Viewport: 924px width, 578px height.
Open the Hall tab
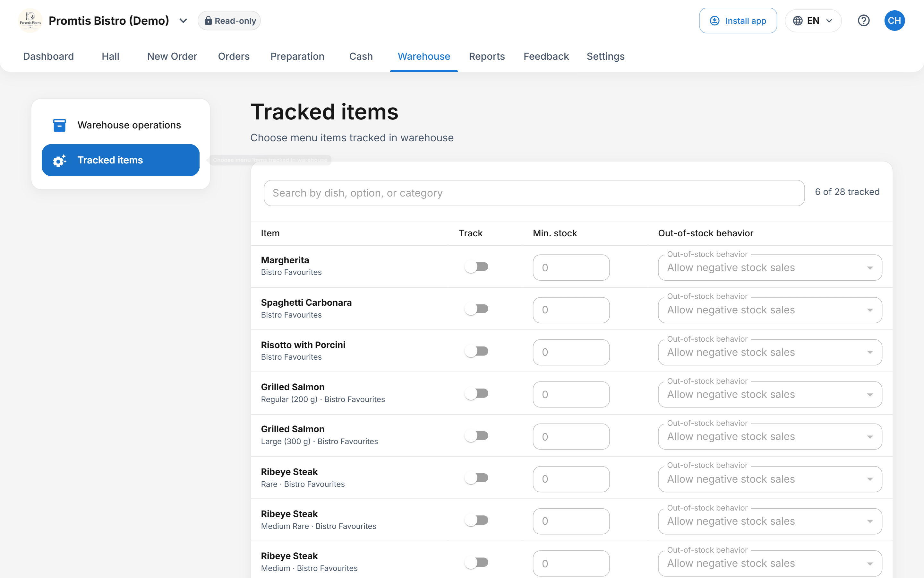click(110, 56)
